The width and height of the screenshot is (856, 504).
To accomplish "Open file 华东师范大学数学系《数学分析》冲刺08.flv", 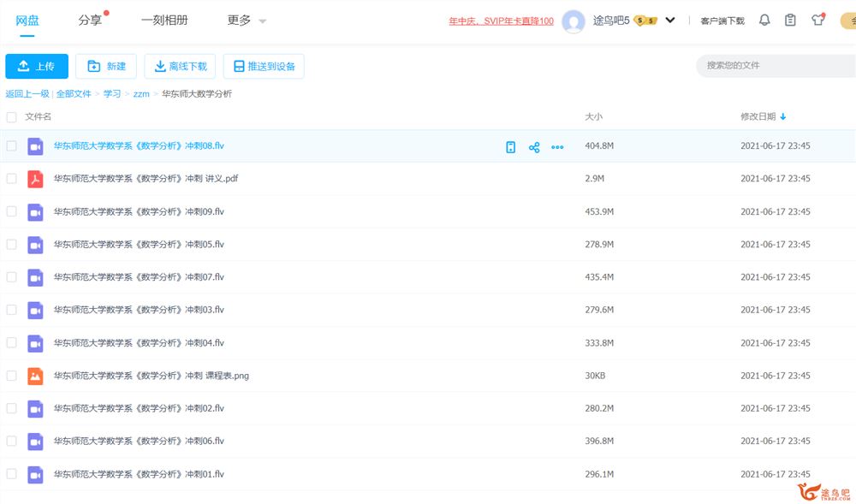I will pos(139,145).
